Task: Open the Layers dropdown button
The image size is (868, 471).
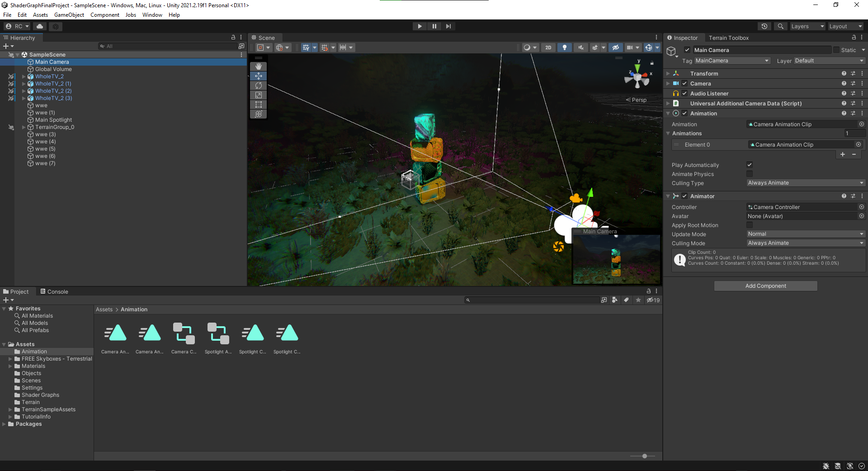Action: click(807, 26)
